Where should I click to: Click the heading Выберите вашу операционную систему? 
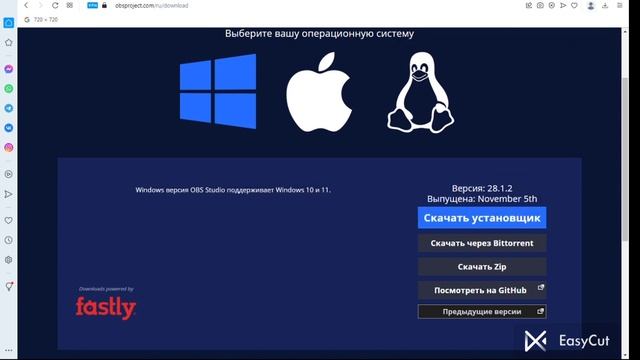pyautogui.click(x=319, y=33)
